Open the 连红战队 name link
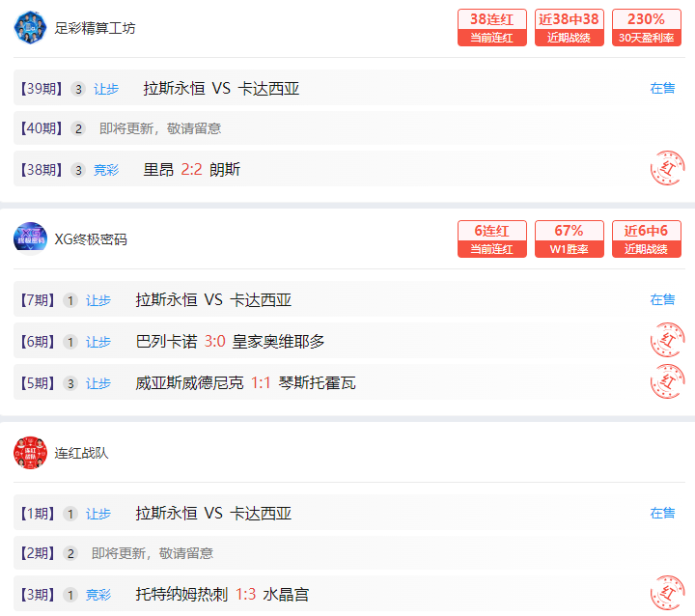Image resolution: width=695 pixels, height=616 pixels. click(81, 453)
